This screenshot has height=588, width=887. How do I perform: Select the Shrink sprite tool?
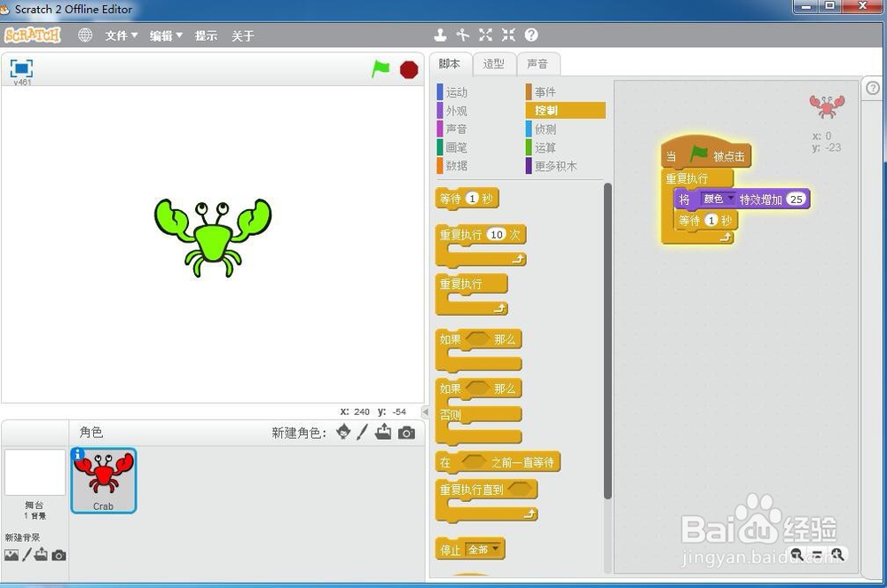508,35
